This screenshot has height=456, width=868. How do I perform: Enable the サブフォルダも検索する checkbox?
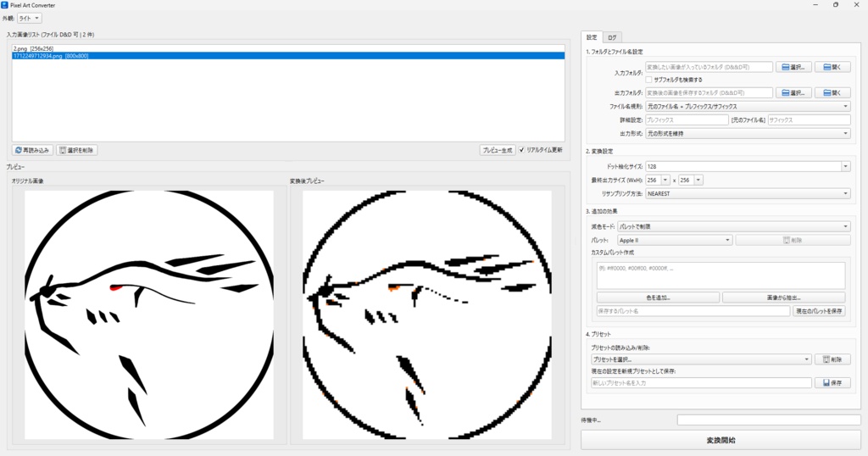648,80
